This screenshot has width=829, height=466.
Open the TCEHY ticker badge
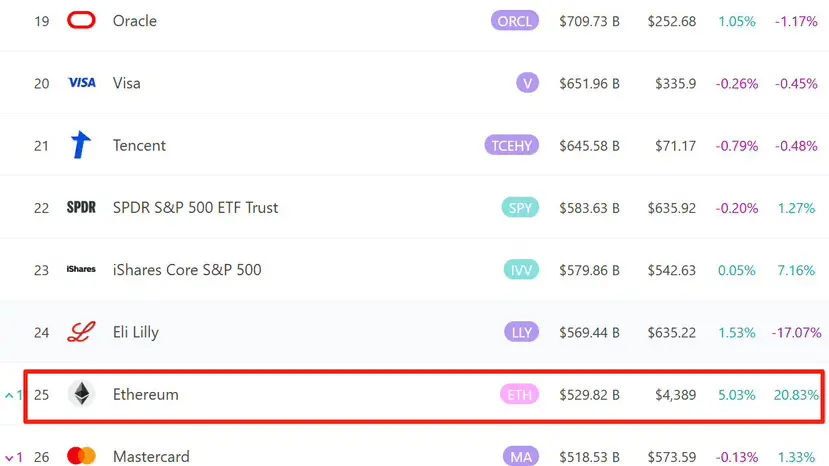511,145
